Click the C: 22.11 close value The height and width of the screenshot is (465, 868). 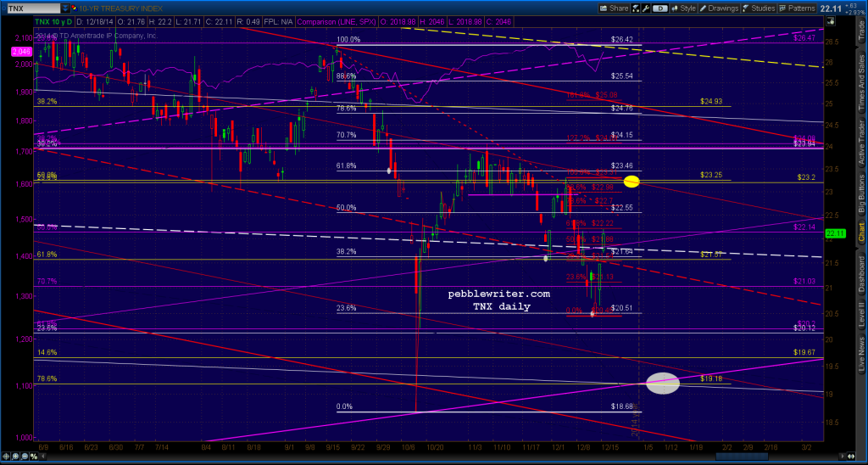pyautogui.click(x=219, y=21)
